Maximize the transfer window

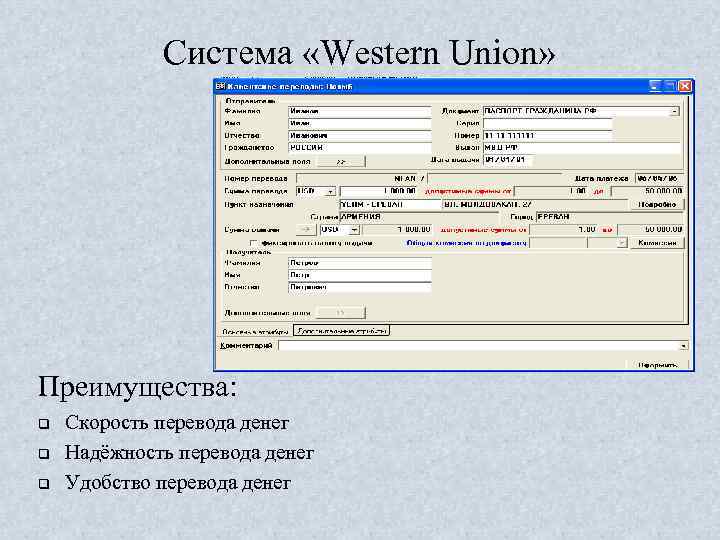[670, 86]
